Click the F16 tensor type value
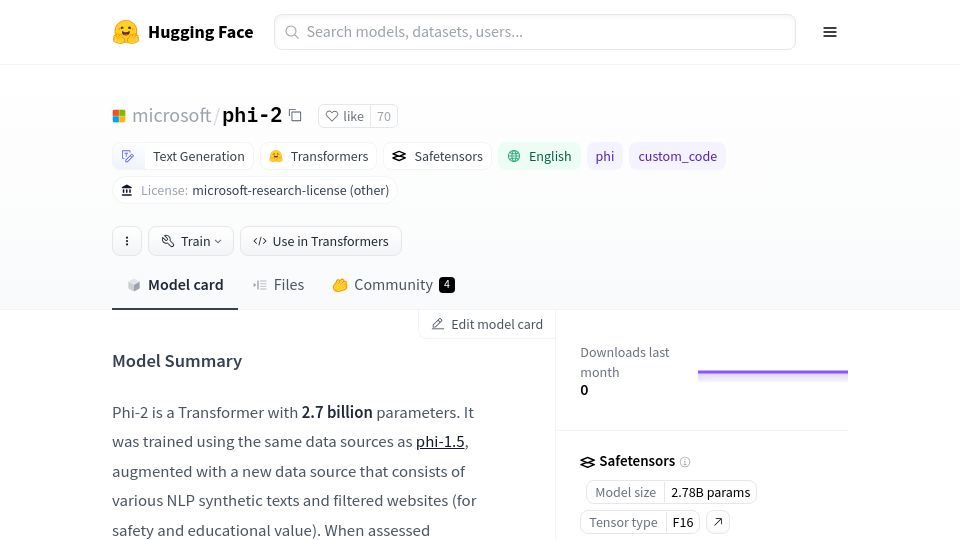This screenshot has width=960, height=540. [x=683, y=522]
